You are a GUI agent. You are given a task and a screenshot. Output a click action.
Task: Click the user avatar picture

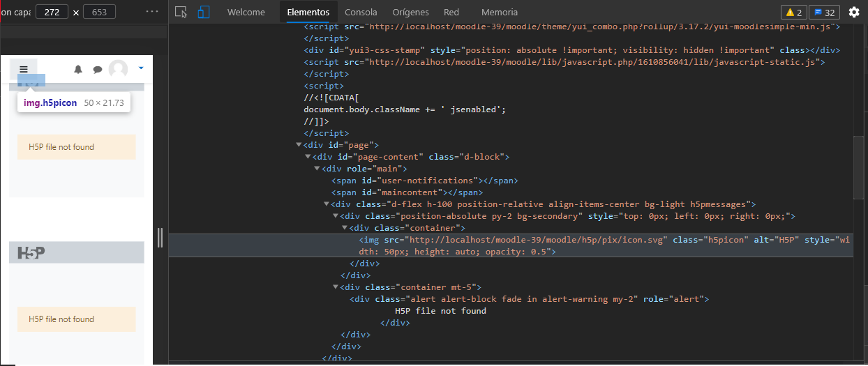[x=118, y=69]
